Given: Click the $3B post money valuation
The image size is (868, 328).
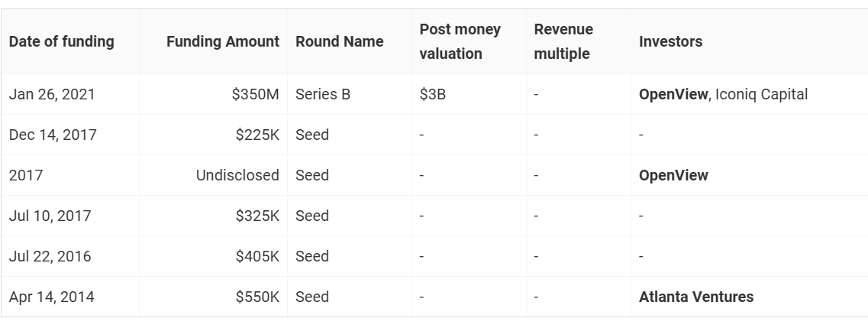Looking at the screenshot, I should pos(432,94).
